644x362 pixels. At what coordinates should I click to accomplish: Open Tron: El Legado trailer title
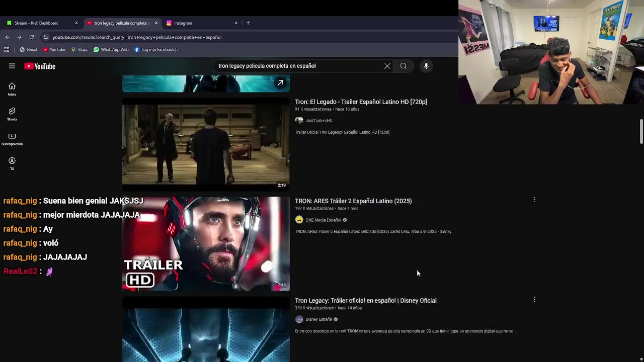pos(361,102)
